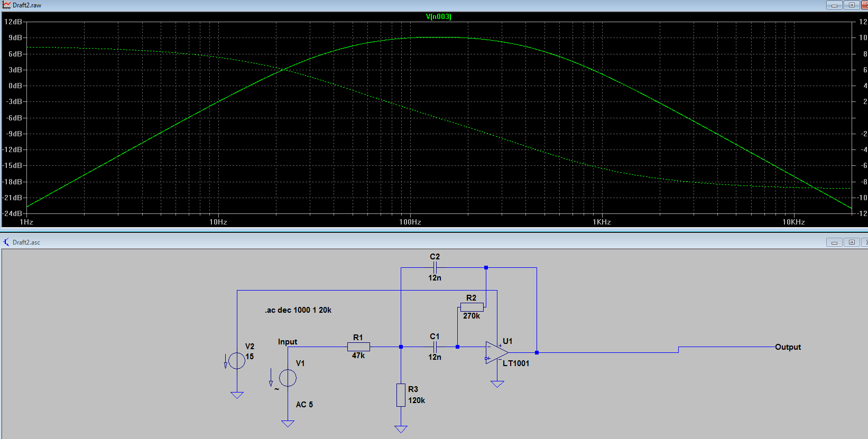This screenshot has height=439, width=868.
Task: Click the 0dB label on left axis
Action: pos(15,86)
